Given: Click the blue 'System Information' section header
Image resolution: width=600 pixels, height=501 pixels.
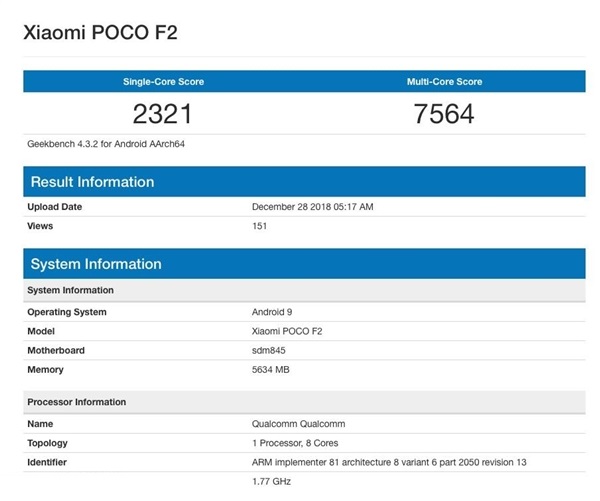Looking at the screenshot, I should pyautogui.click(x=304, y=264).
